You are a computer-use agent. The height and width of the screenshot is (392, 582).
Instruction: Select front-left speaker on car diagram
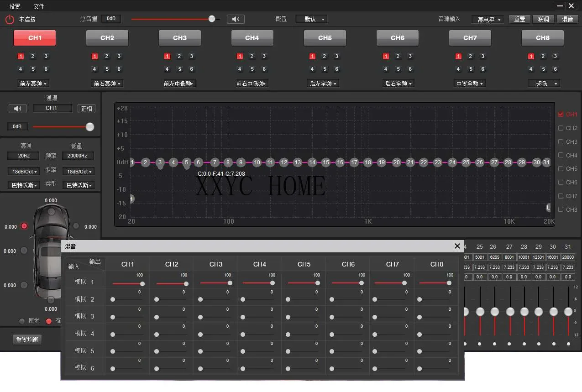pos(24,226)
